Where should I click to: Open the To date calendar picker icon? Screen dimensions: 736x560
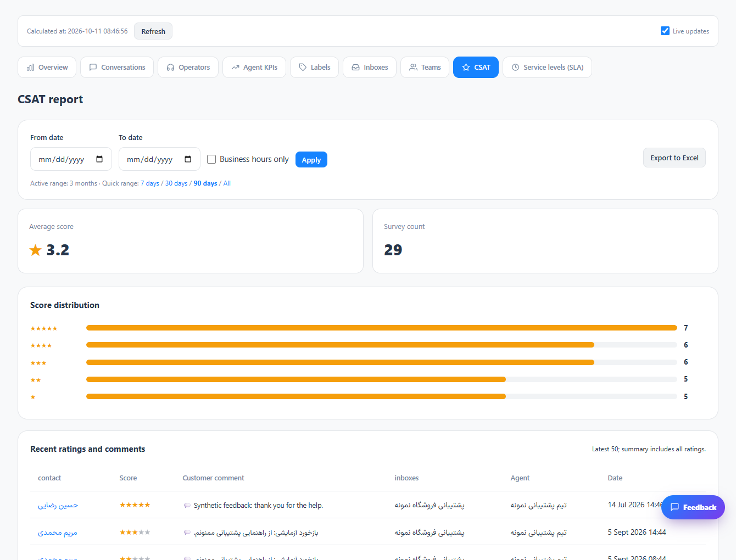pyautogui.click(x=188, y=159)
